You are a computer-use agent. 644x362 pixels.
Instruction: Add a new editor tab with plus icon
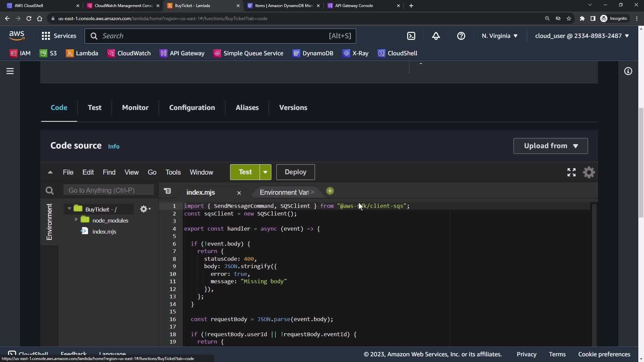point(330,191)
